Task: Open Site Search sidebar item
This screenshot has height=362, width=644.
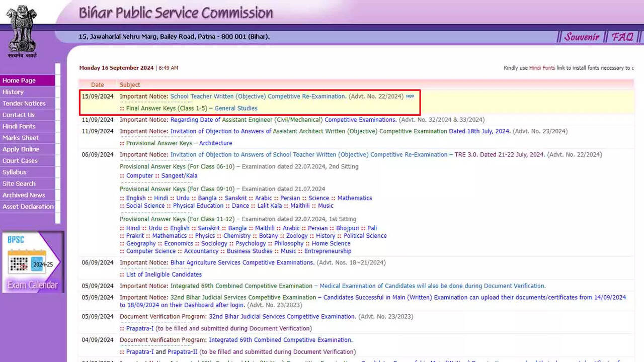Action: (x=19, y=184)
